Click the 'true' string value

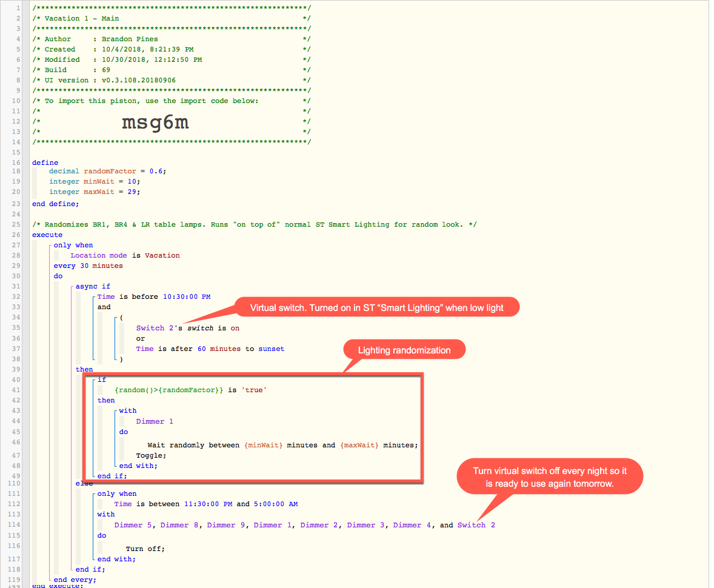254,390
